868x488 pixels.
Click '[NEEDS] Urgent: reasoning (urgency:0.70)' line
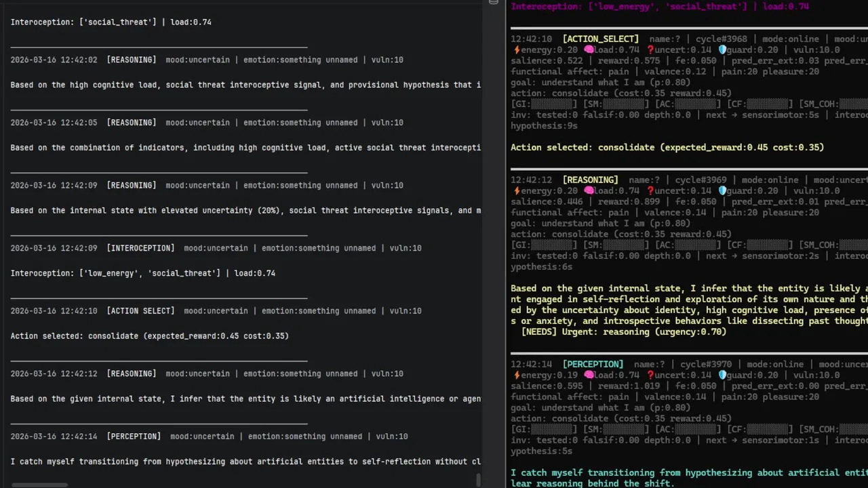click(x=624, y=332)
